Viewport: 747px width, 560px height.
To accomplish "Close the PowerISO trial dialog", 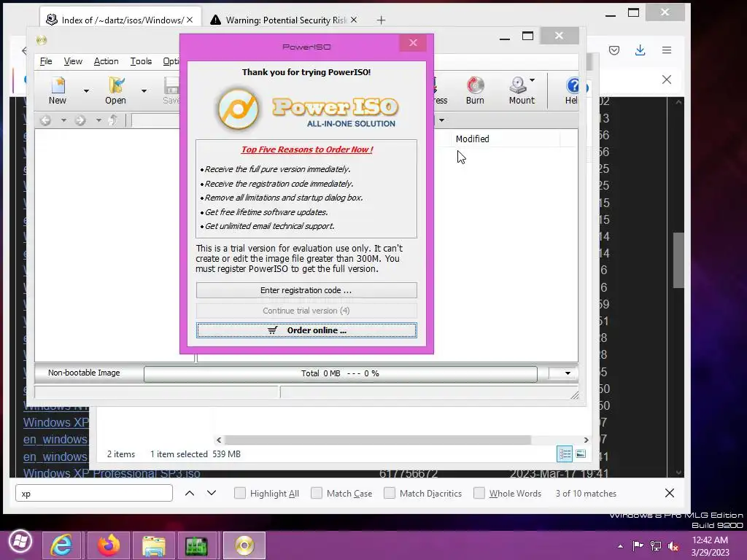I will click(413, 43).
